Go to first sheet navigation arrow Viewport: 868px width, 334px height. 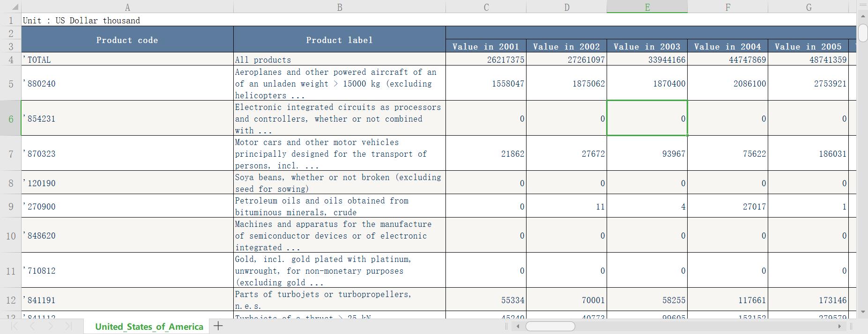click(x=15, y=326)
